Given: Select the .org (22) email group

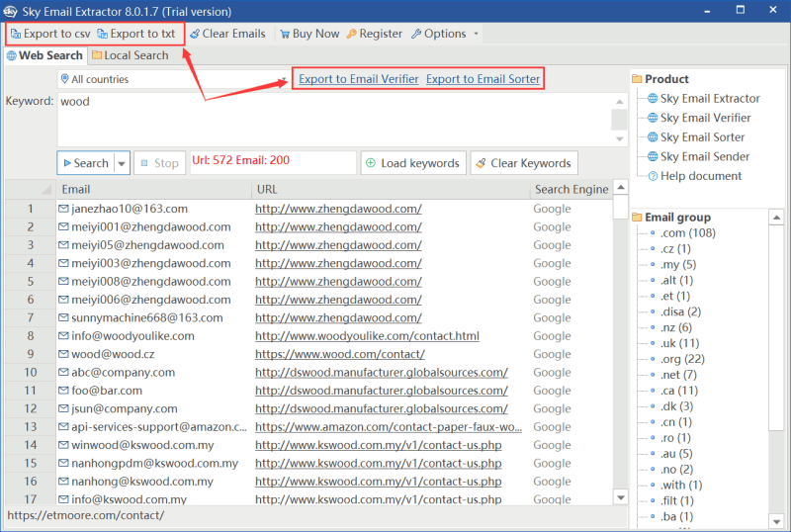Looking at the screenshot, I should tap(682, 359).
